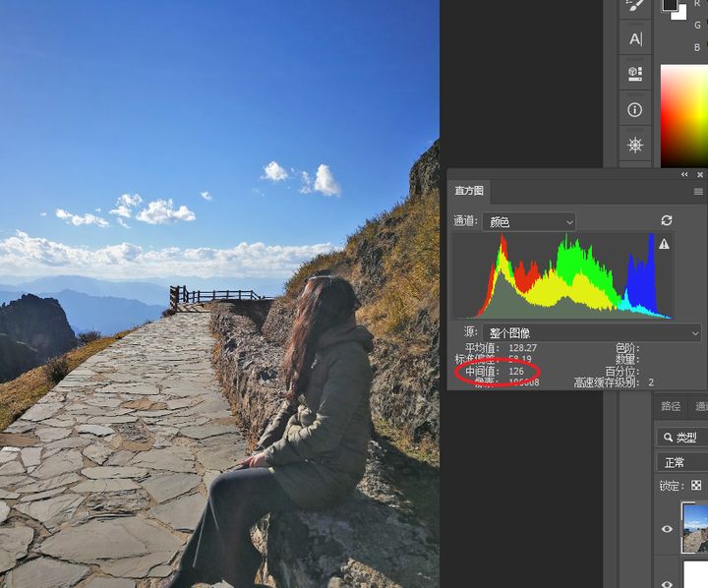708x588 pixels.
Task: Click the layer filter search icon
Action: (668, 438)
